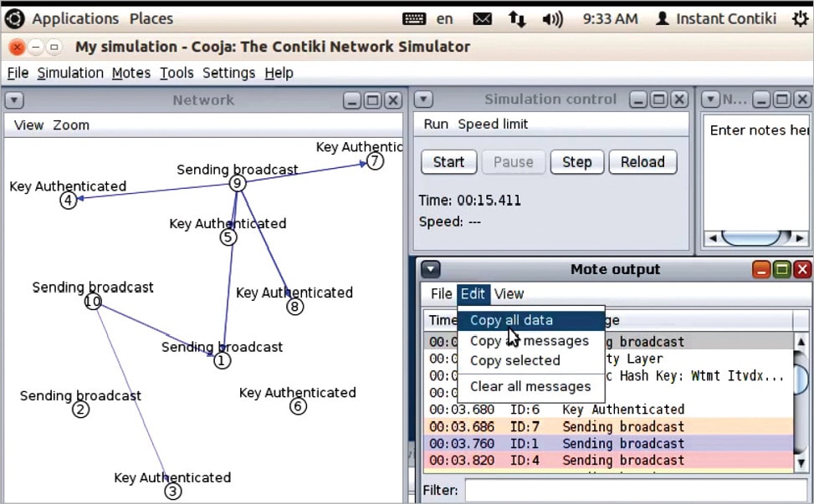Select mote node 4 in Network view
Image resolution: width=814 pixels, height=504 pixels.
click(68, 200)
